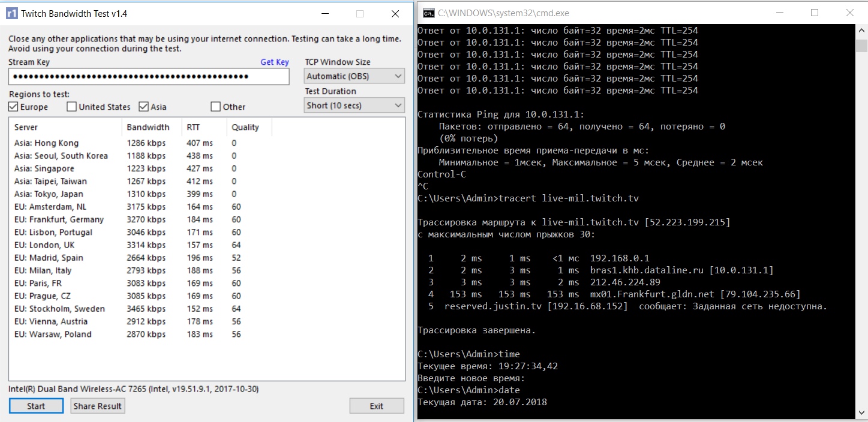Uncheck the Asia region checkbox

[x=143, y=107]
